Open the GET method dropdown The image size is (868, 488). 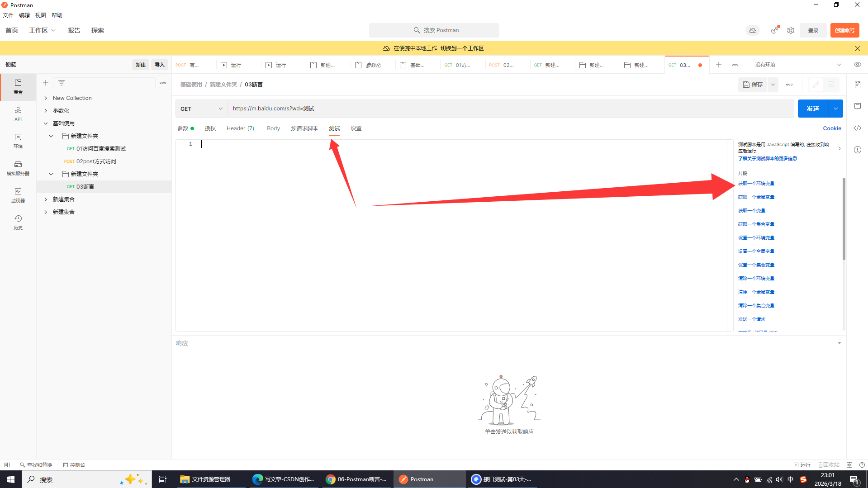pyautogui.click(x=201, y=109)
